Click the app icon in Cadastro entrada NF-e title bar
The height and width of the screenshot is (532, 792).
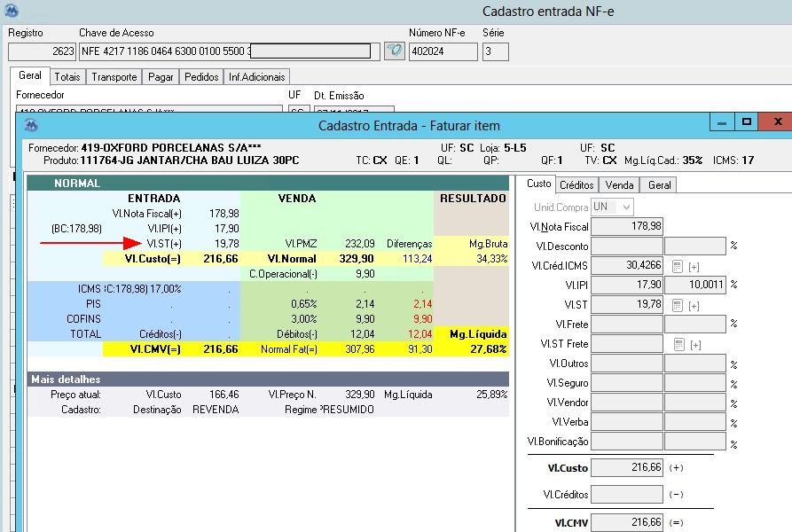pos(12,11)
